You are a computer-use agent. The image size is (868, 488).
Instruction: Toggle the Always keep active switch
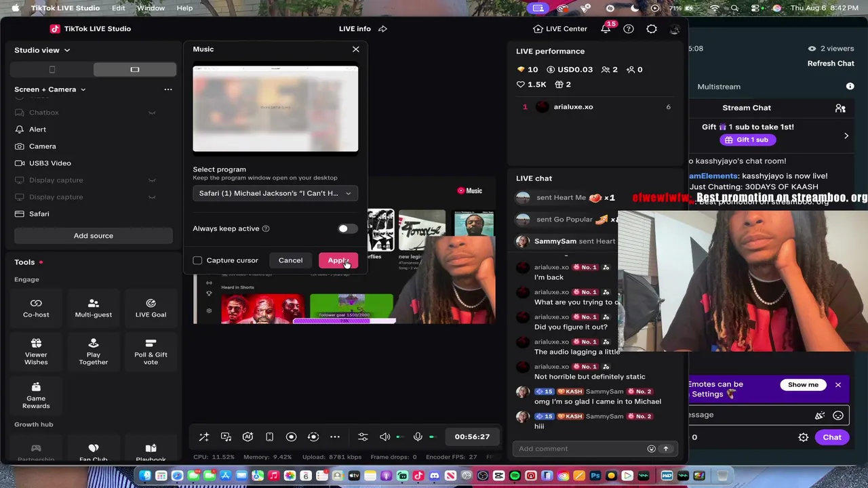(347, 229)
